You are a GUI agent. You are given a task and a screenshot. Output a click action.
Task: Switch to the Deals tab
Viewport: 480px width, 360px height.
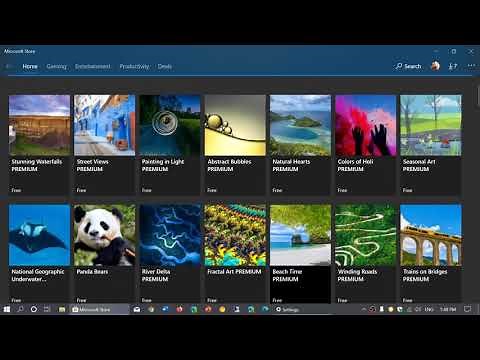coord(165,66)
